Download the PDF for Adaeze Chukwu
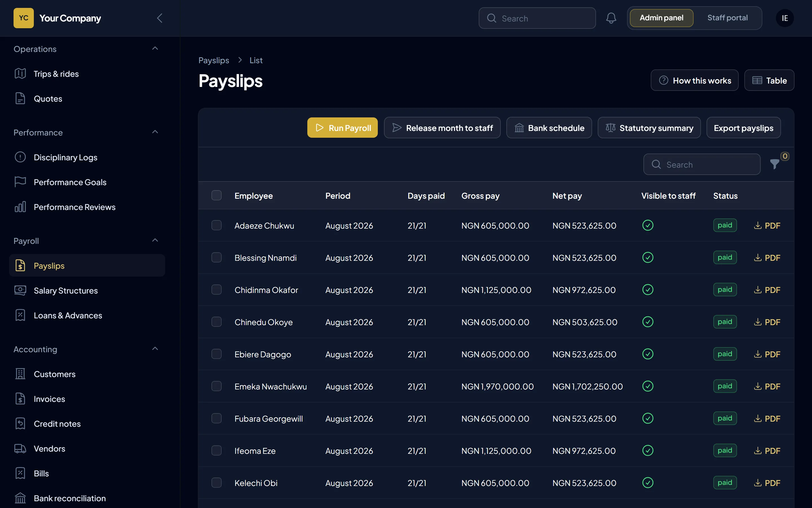Screen dimensions: 812x508 (767, 225)
